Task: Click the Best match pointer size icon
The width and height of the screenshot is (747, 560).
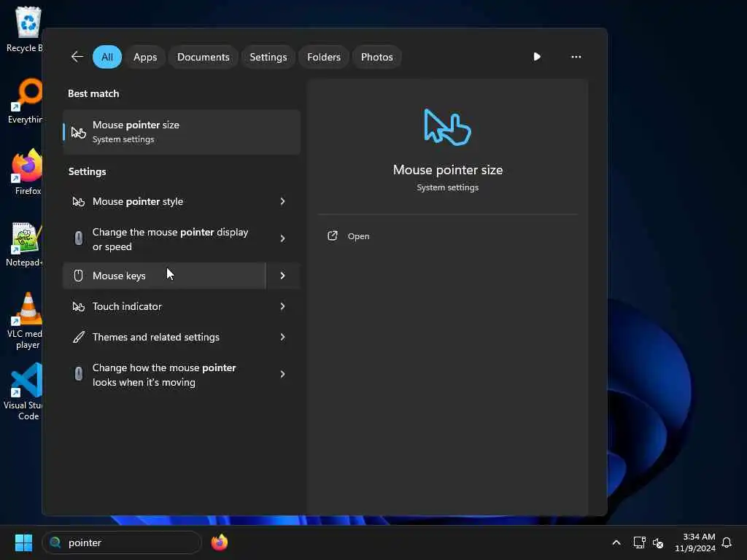Action: (78, 132)
